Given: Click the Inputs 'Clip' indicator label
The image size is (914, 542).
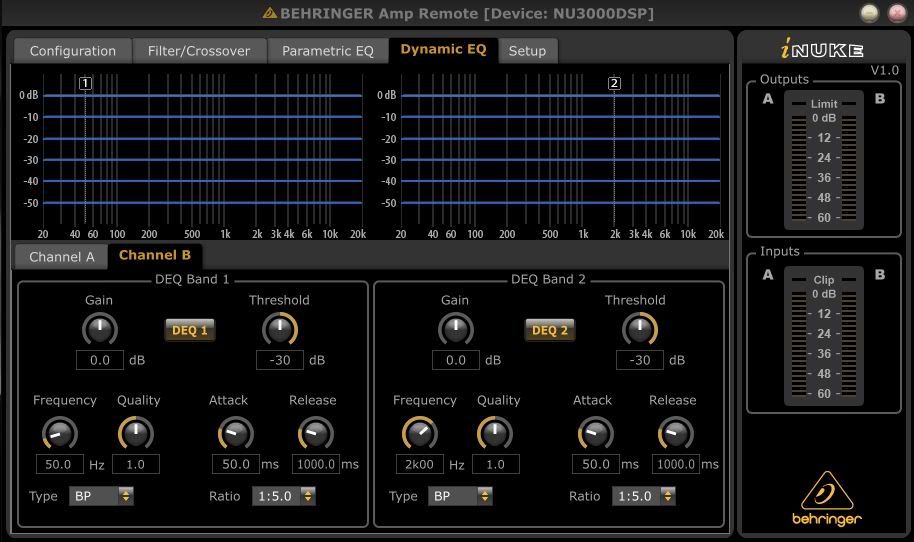Looking at the screenshot, I should [824, 280].
